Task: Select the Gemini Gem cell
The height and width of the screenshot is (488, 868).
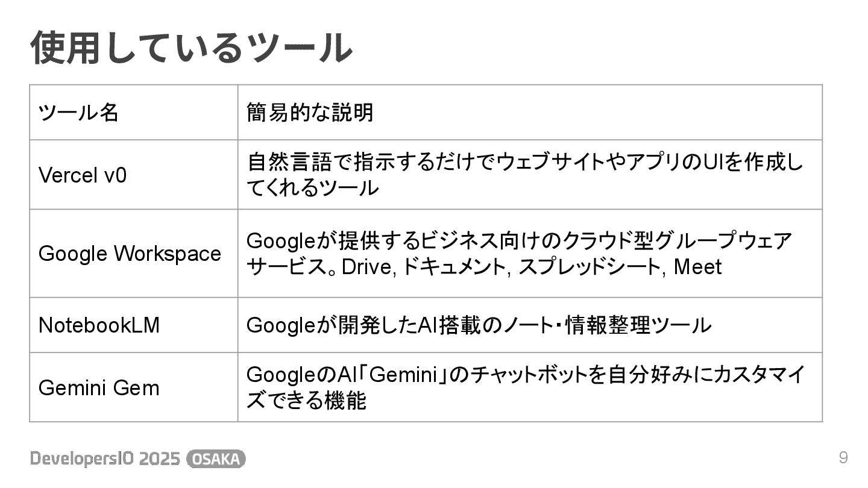Action: pos(99,387)
